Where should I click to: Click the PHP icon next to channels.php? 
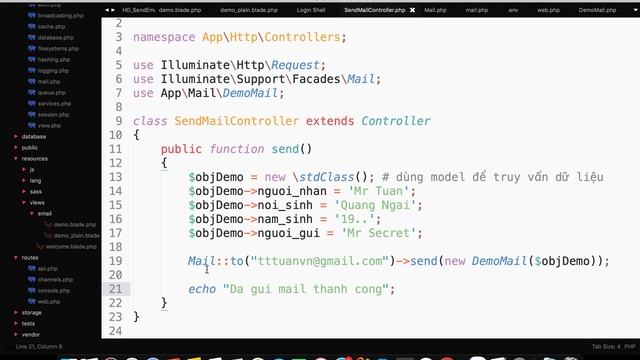[x=31, y=280]
